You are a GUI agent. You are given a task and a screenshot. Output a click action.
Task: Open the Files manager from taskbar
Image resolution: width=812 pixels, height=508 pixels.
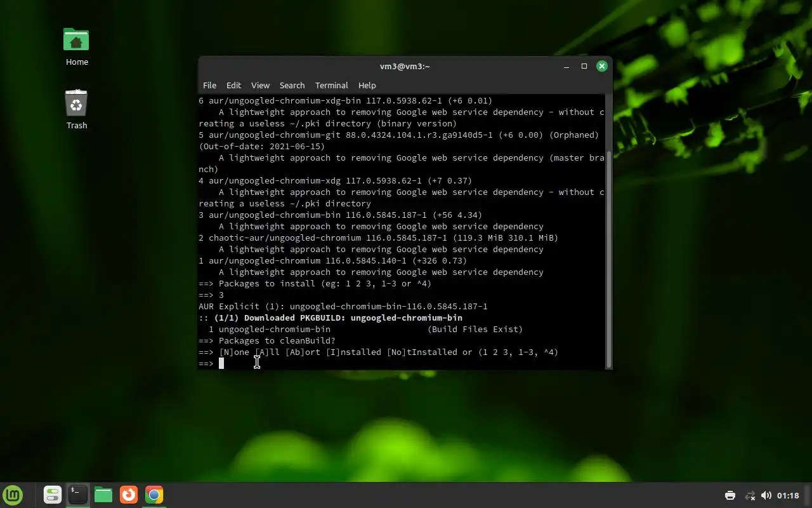click(103, 495)
